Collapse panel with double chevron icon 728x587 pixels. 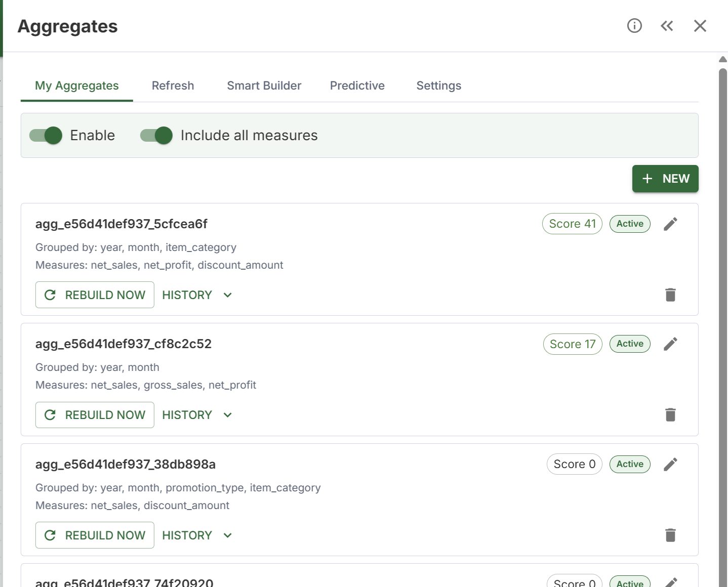click(x=667, y=26)
